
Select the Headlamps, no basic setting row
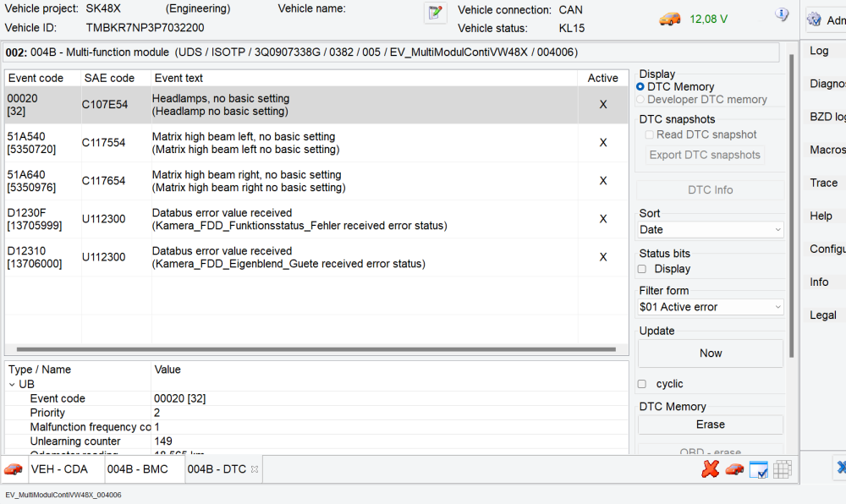tap(316, 105)
